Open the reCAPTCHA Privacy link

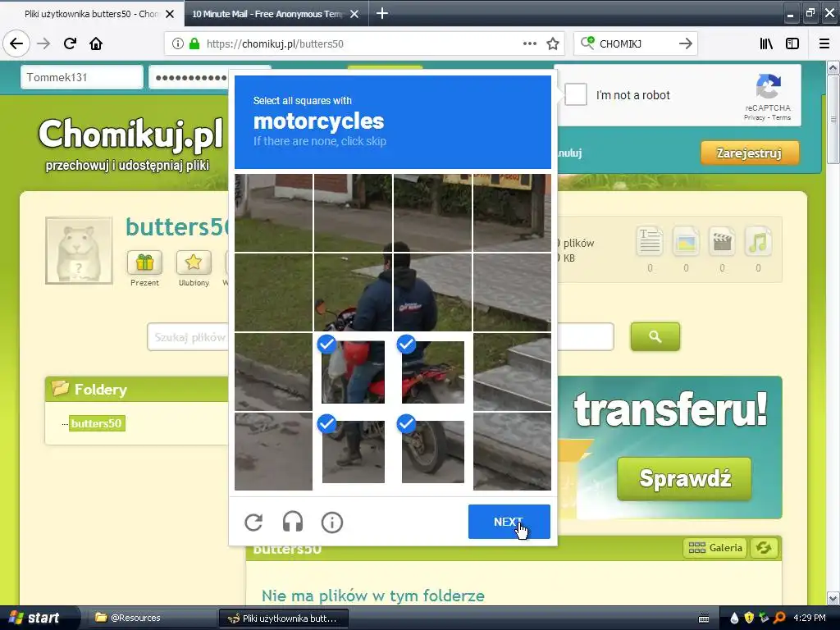(x=754, y=117)
